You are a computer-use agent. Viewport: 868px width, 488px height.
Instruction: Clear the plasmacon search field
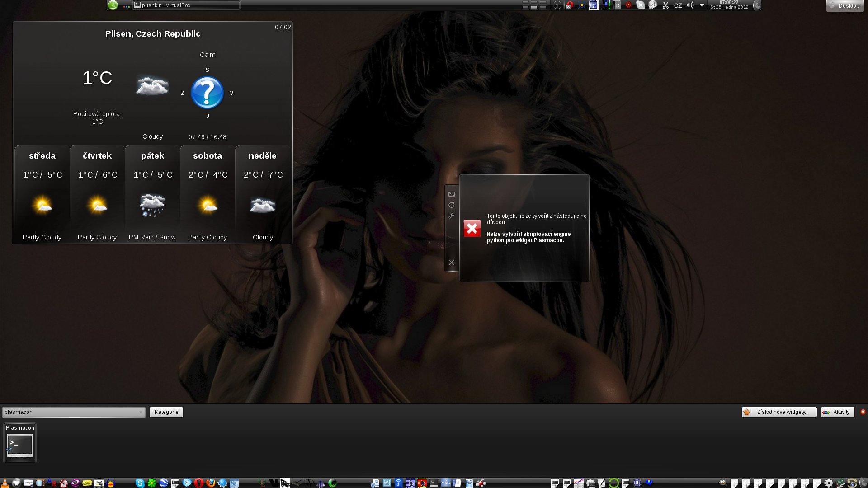click(x=141, y=412)
